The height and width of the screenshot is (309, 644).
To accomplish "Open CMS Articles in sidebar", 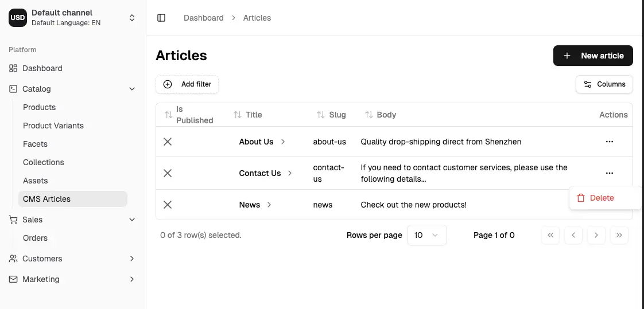I will click(x=47, y=199).
